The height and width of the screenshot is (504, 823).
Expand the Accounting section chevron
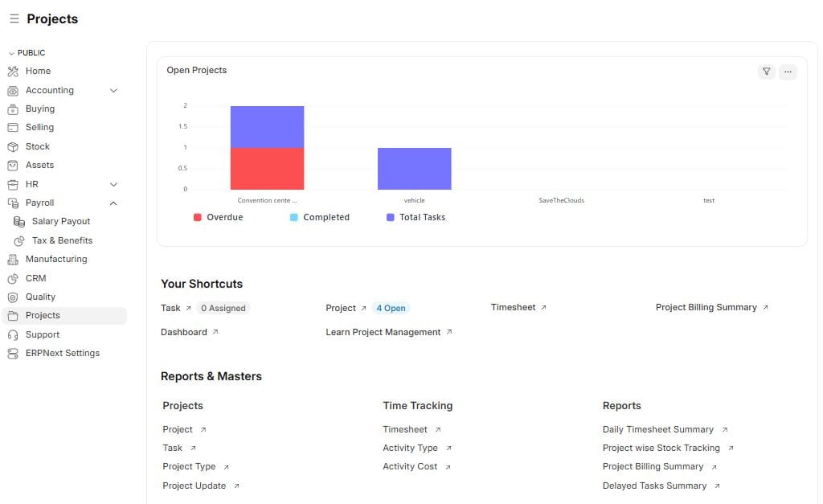pos(113,90)
